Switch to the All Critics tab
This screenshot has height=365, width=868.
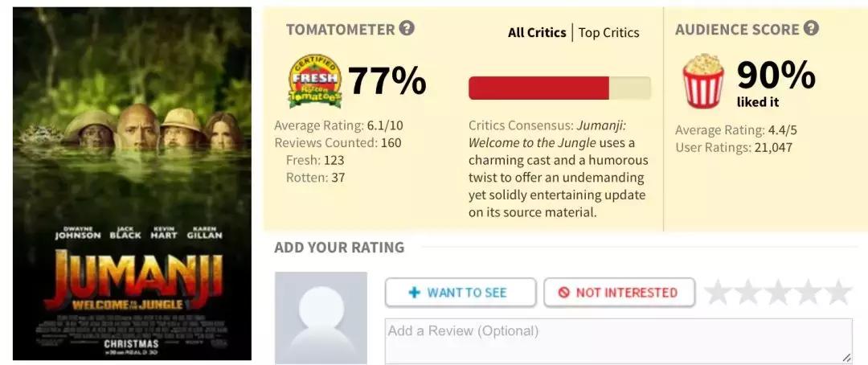click(x=537, y=33)
